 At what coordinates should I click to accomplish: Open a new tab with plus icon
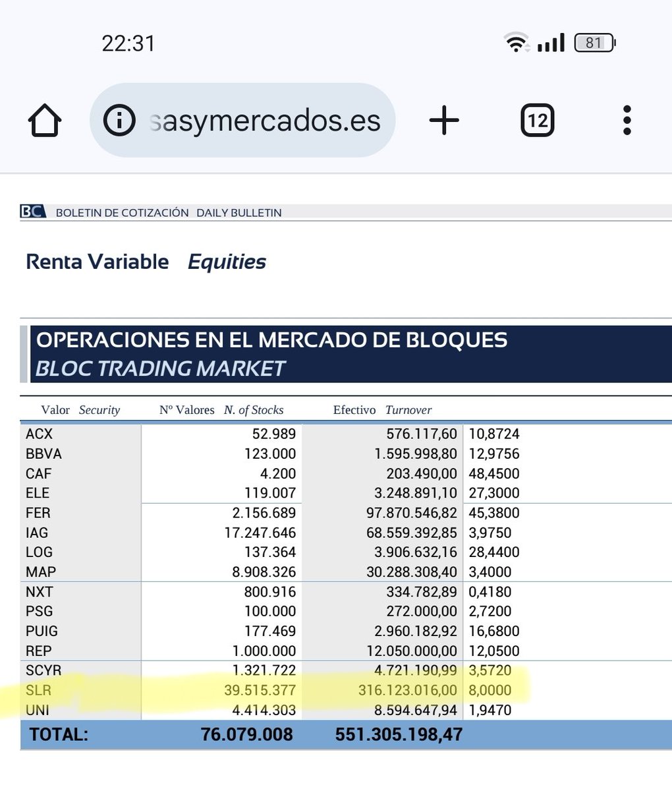click(444, 121)
